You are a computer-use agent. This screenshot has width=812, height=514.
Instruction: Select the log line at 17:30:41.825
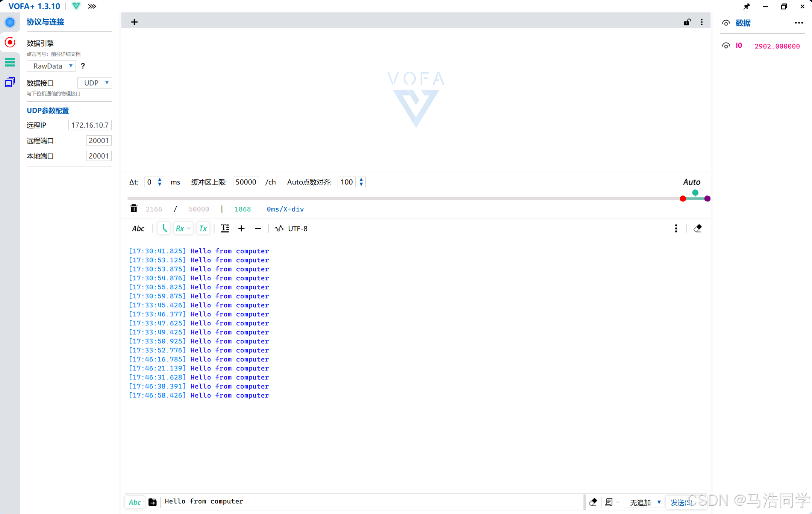199,251
